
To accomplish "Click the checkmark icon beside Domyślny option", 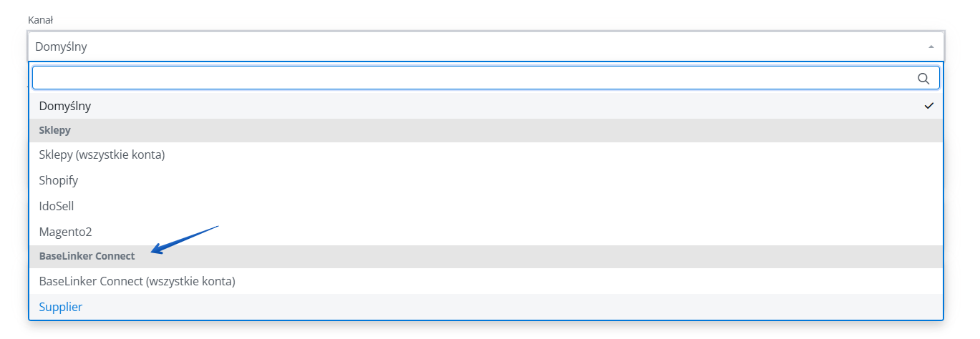I will click(929, 106).
